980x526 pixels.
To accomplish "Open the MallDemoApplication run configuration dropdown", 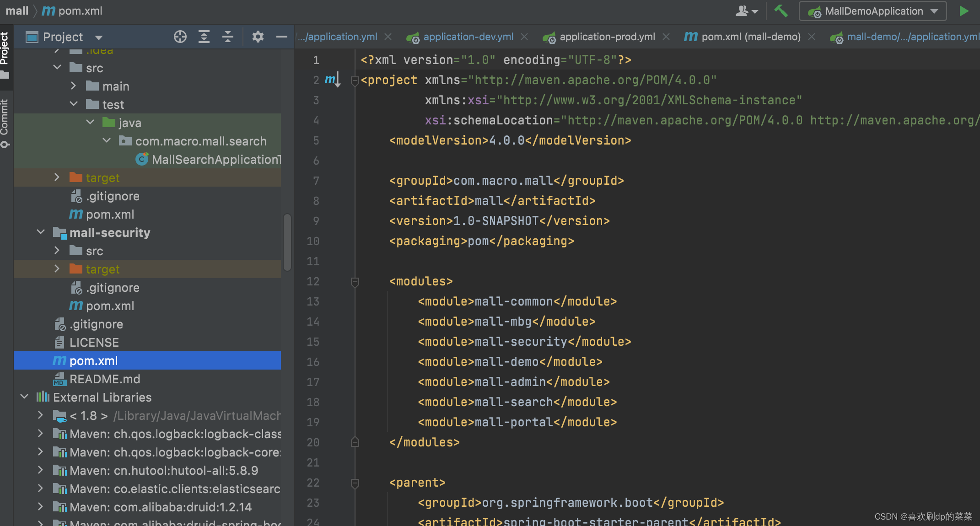I will click(934, 11).
